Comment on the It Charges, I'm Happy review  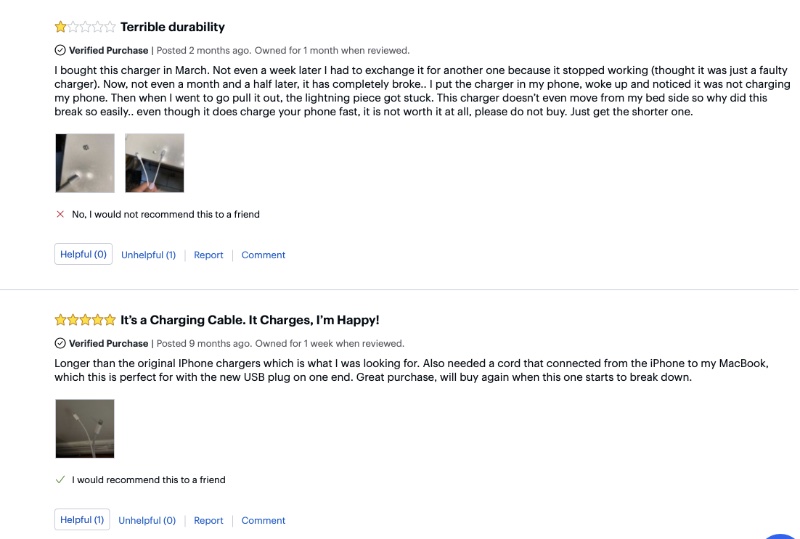(x=263, y=520)
